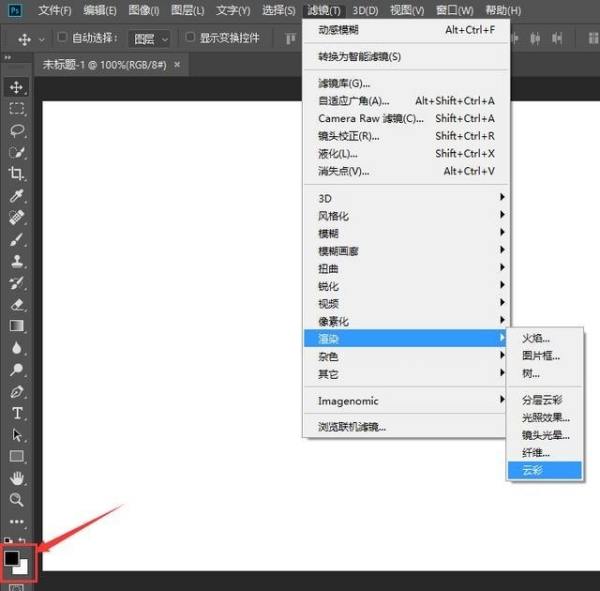The image size is (600, 591).
Task: Select the Quick Selection tool
Action: (16, 152)
